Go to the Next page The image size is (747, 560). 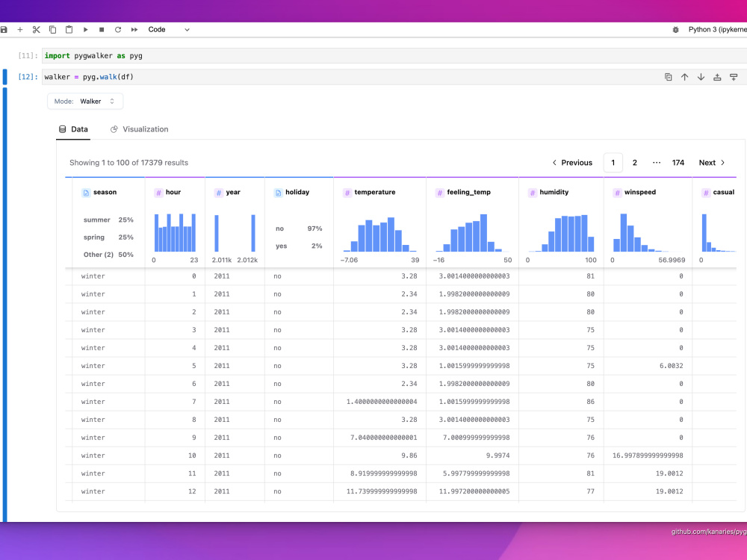pyautogui.click(x=712, y=162)
